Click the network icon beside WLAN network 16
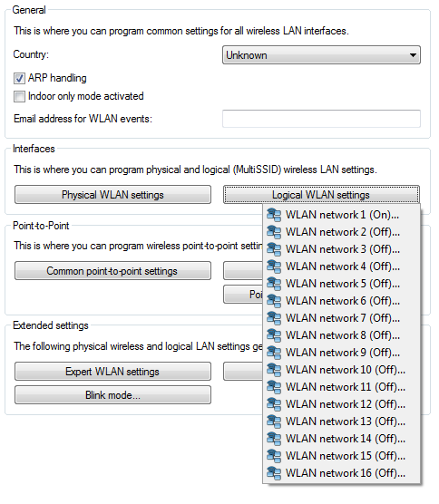 point(274,473)
